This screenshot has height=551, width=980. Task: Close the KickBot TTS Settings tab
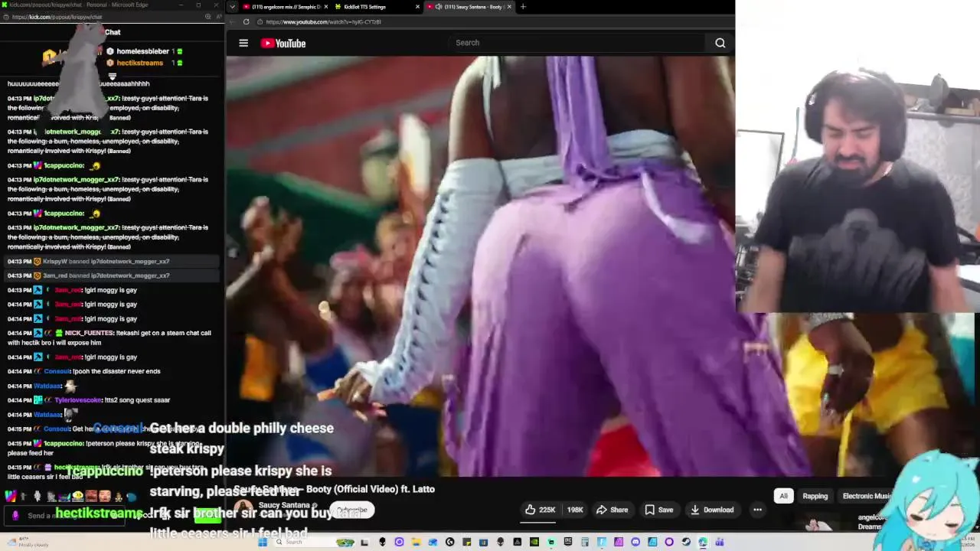pos(417,7)
